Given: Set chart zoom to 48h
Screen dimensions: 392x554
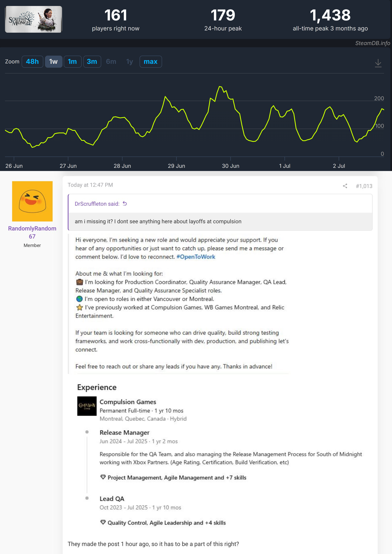Looking at the screenshot, I should tap(32, 62).
